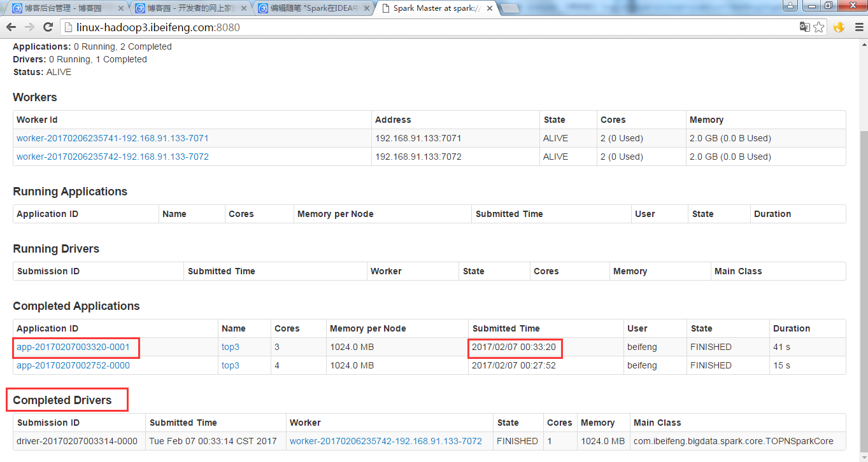
Task: Click the scrollbar down arrow
Action: click(x=863, y=457)
